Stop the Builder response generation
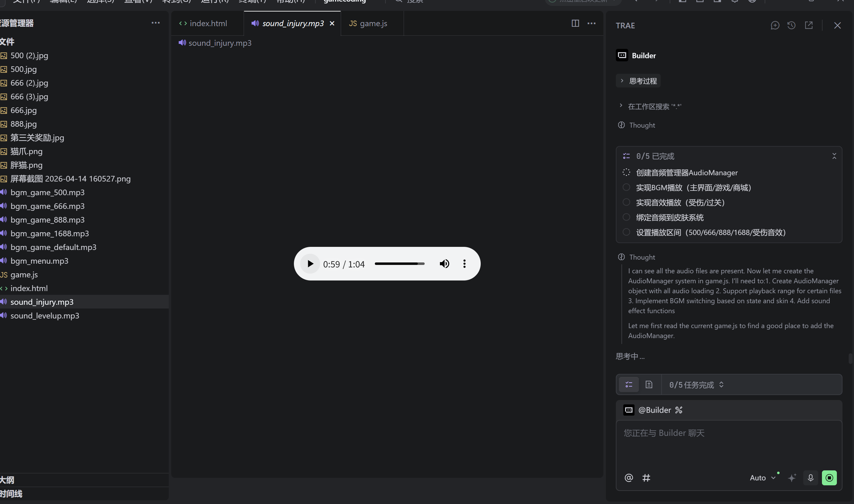The image size is (854, 504). pyautogui.click(x=829, y=478)
